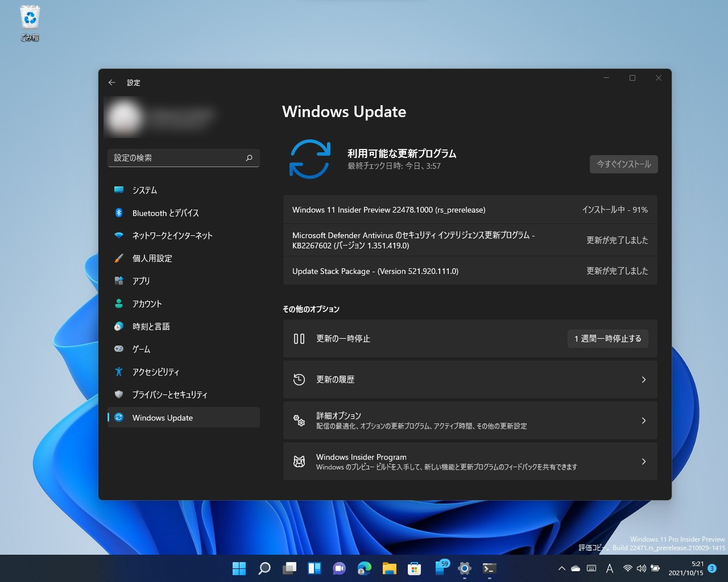Click 1週間一時停止する to pause updates

point(607,339)
